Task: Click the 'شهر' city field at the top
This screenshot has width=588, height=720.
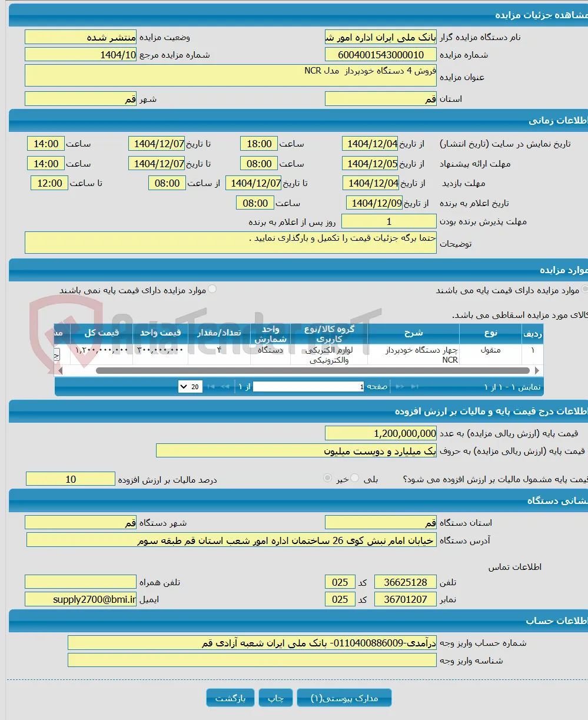Action: point(81,99)
